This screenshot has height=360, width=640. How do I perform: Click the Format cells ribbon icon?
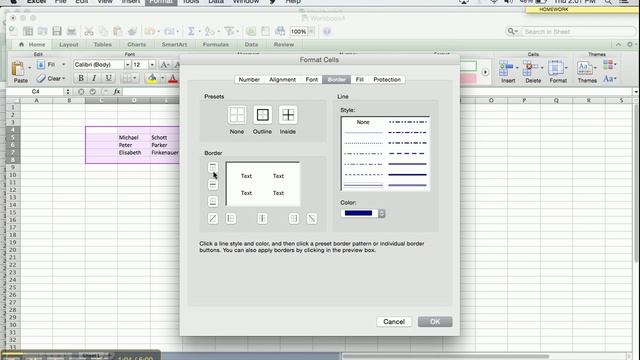[556, 68]
